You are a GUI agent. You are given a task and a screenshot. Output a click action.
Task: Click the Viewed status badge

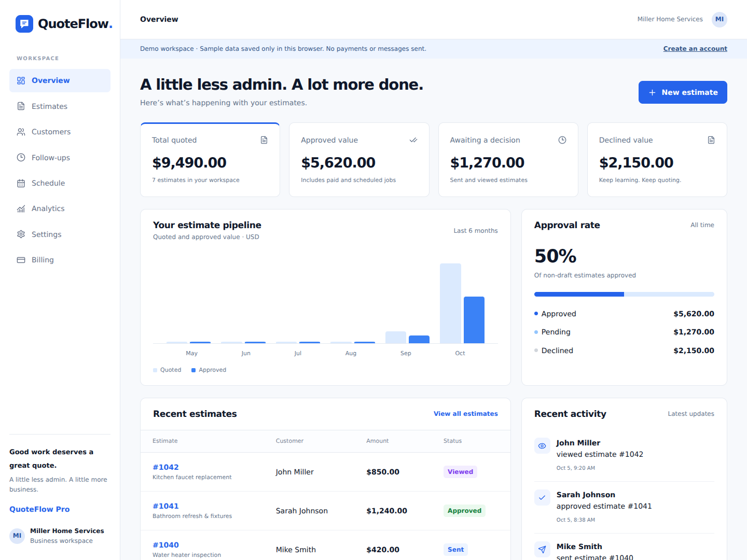(460, 472)
